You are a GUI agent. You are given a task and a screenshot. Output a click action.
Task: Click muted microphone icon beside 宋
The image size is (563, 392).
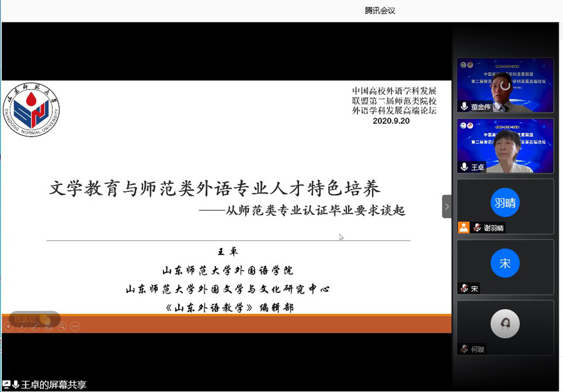coord(464,288)
